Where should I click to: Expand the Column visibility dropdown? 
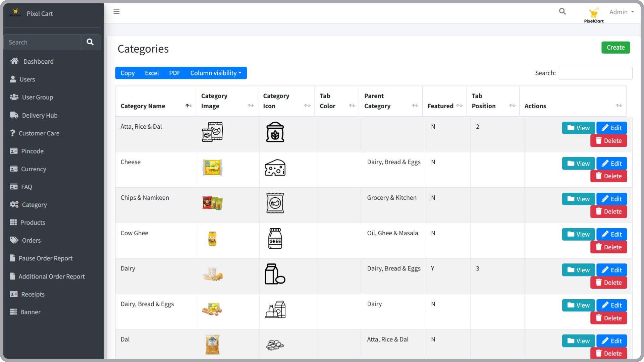click(x=216, y=73)
